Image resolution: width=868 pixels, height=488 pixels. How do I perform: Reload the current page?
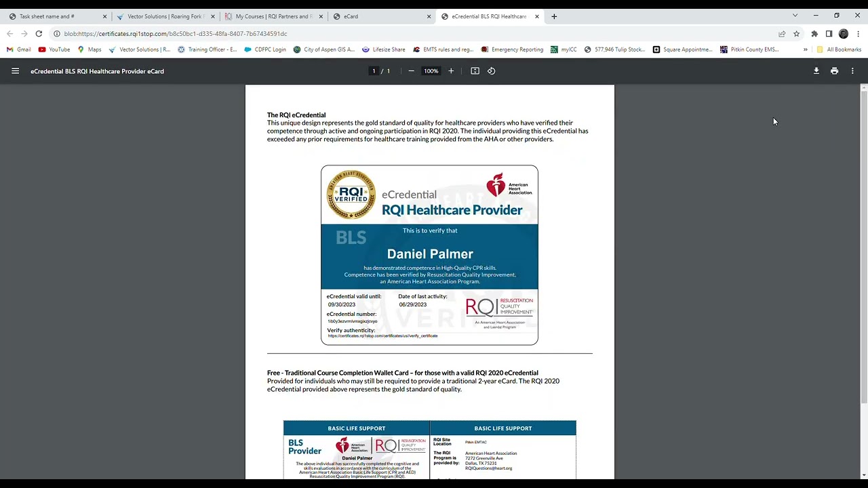pos(39,34)
